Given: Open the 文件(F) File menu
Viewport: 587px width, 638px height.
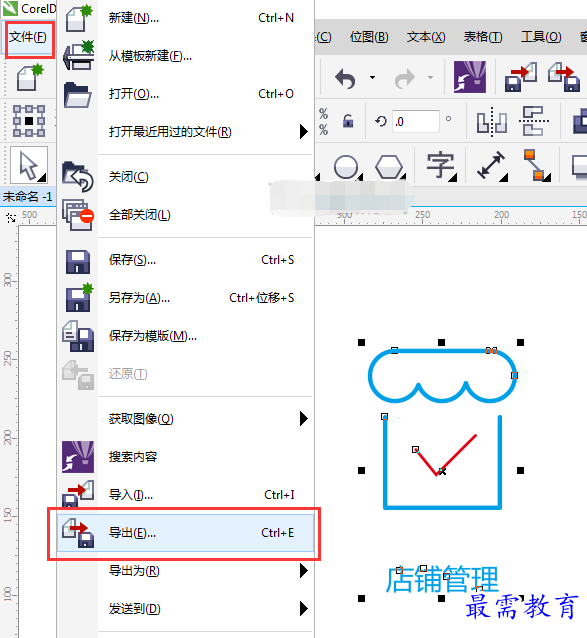Looking at the screenshot, I should click(x=28, y=37).
